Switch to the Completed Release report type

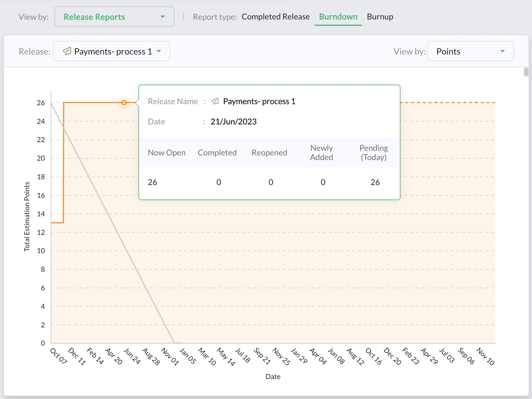click(x=275, y=17)
